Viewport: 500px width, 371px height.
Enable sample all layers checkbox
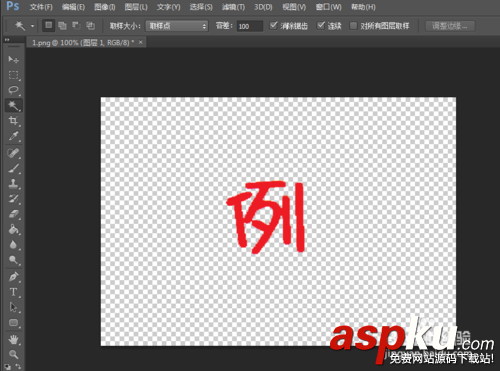pos(353,26)
